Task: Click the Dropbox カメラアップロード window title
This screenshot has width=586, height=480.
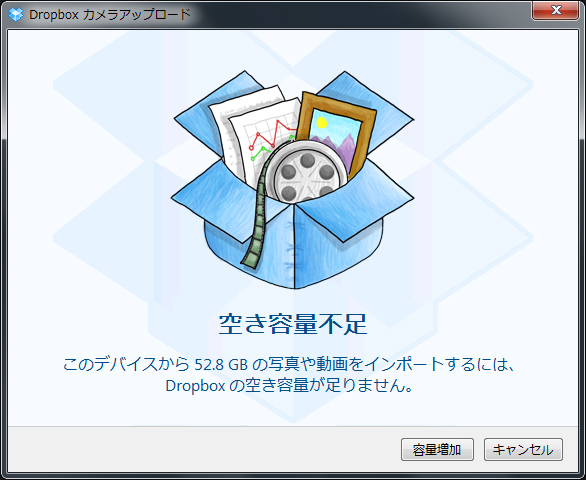Action: click(110, 15)
